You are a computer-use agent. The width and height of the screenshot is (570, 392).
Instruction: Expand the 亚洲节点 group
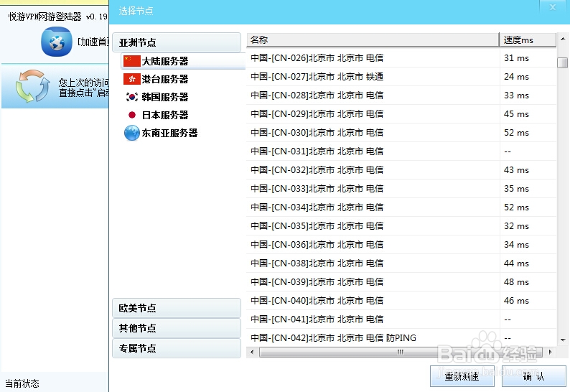coord(177,42)
